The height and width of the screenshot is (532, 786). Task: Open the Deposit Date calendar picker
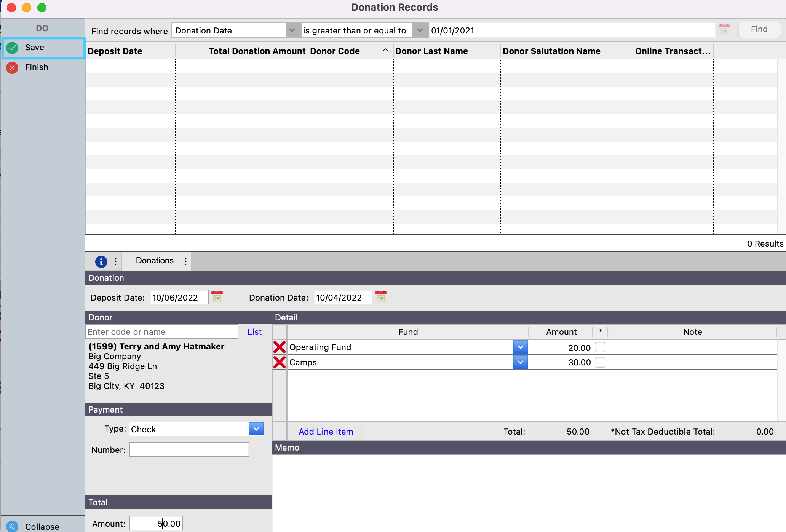pos(217,297)
